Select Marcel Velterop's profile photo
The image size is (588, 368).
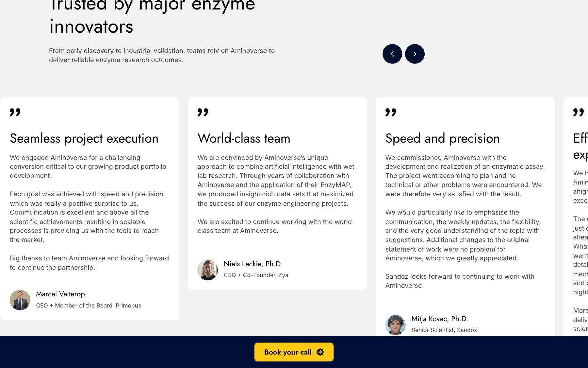click(20, 300)
